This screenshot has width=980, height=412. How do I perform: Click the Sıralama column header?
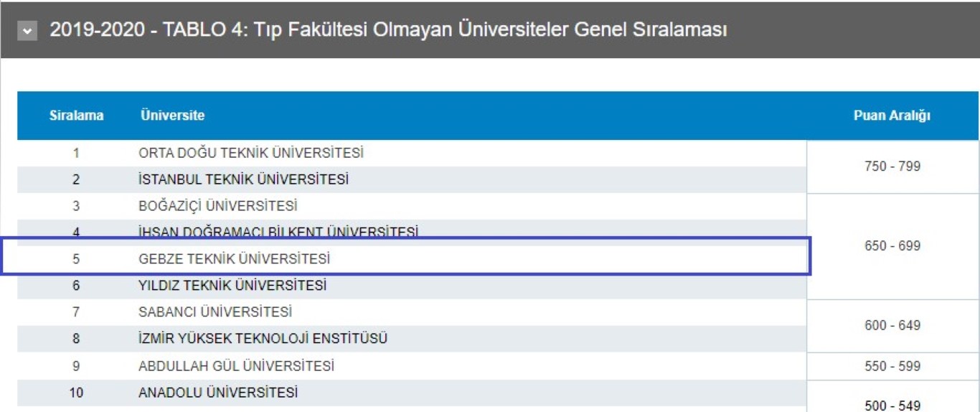click(x=76, y=116)
